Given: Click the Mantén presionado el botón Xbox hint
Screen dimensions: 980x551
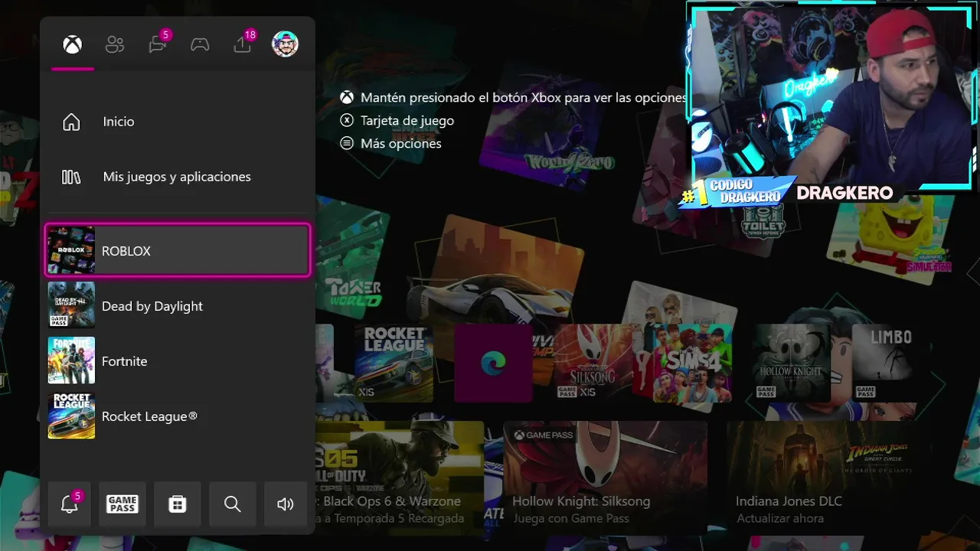Looking at the screenshot, I should tap(513, 97).
